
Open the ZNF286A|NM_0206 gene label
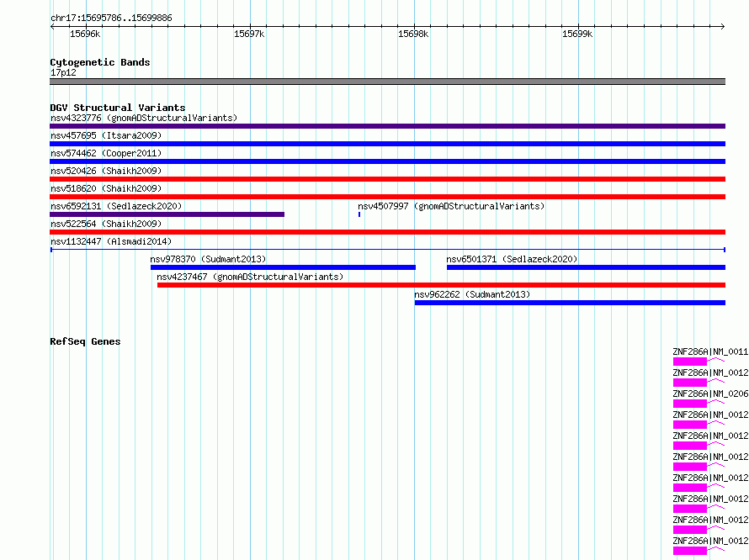click(710, 394)
